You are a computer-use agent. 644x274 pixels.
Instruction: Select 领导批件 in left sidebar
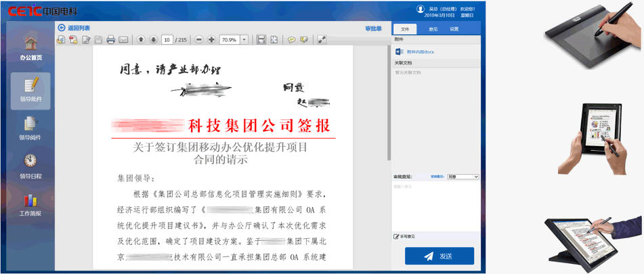(x=30, y=91)
